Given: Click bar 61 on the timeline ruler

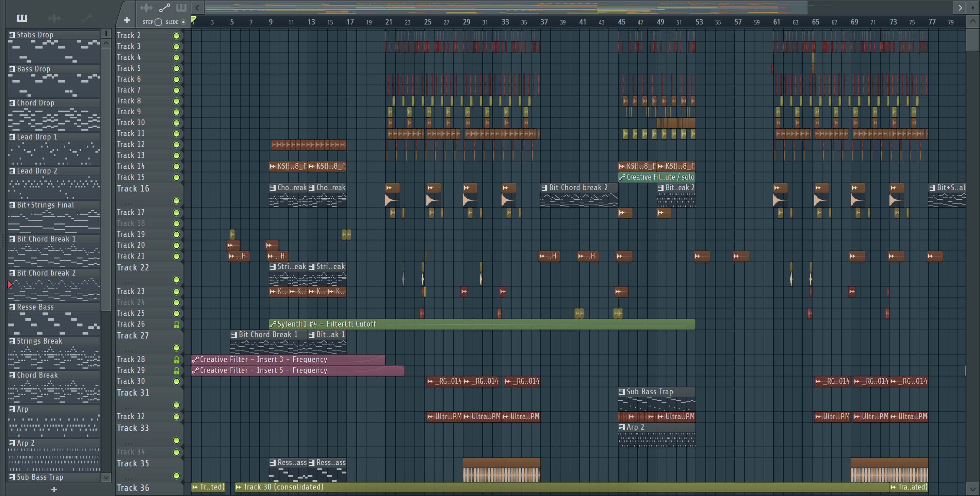Looking at the screenshot, I should (x=777, y=22).
